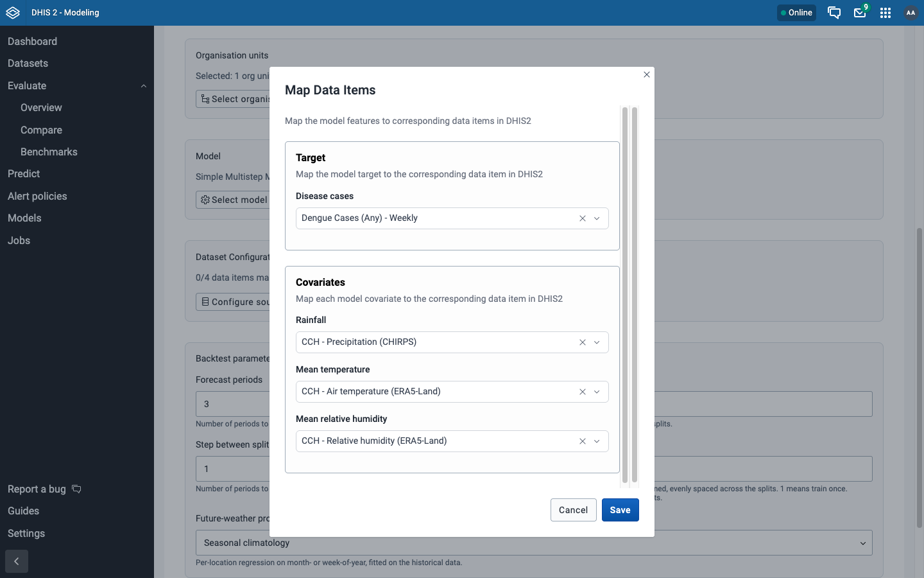Click the Online status indicator

(796, 13)
